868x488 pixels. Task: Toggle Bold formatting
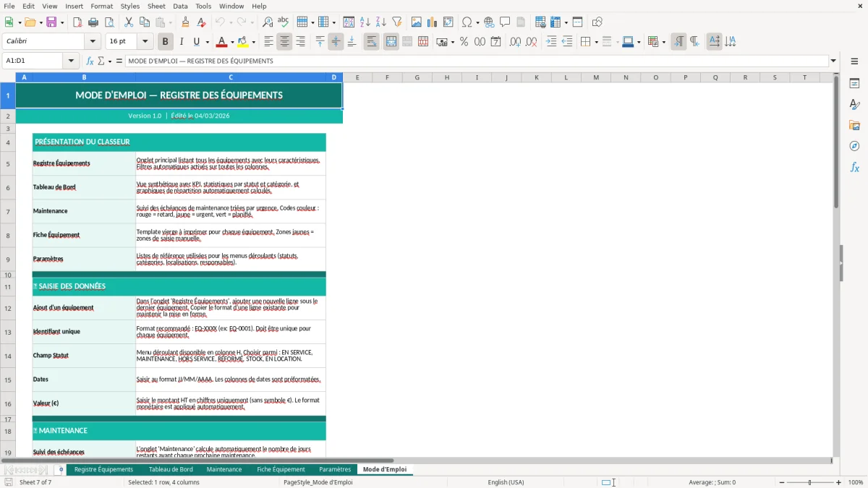166,42
